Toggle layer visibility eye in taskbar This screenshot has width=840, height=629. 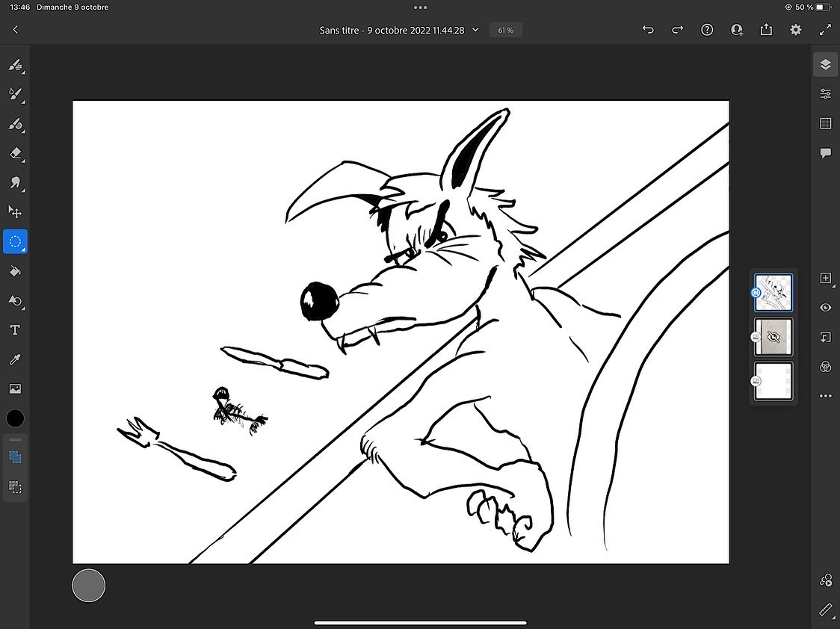[x=826, y=307]
